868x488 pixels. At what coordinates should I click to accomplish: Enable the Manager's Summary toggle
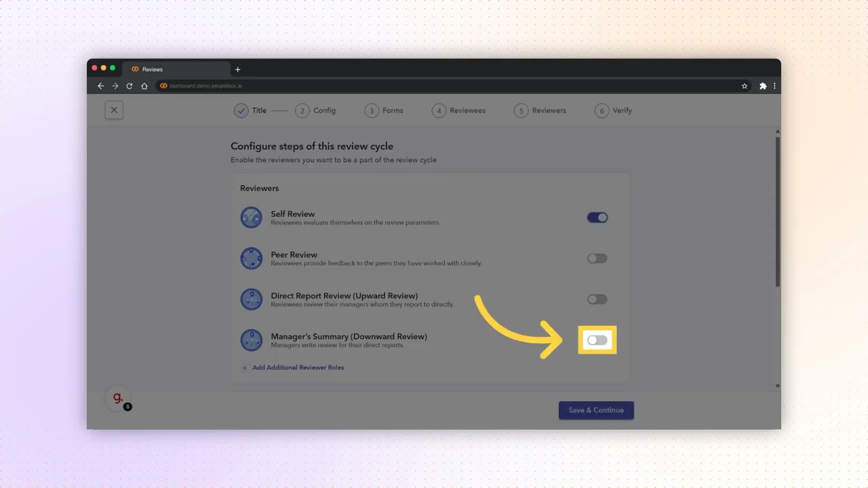(x=597, y=340)
